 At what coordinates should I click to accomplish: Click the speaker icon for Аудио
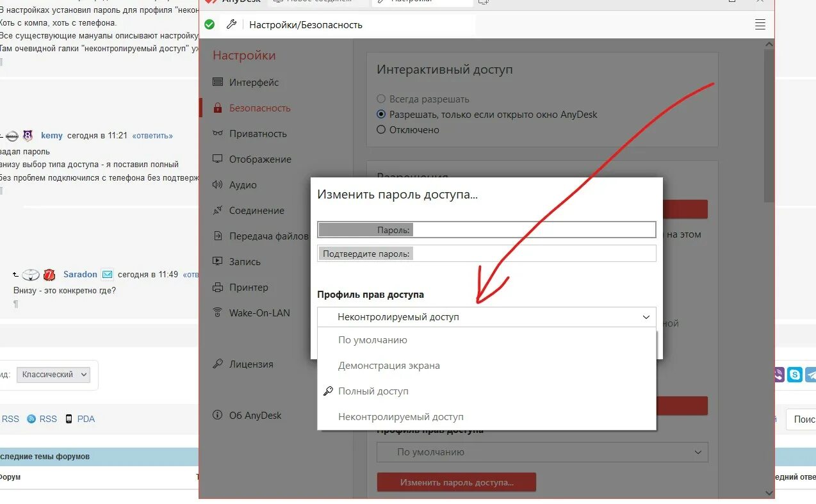coord(218,184)
